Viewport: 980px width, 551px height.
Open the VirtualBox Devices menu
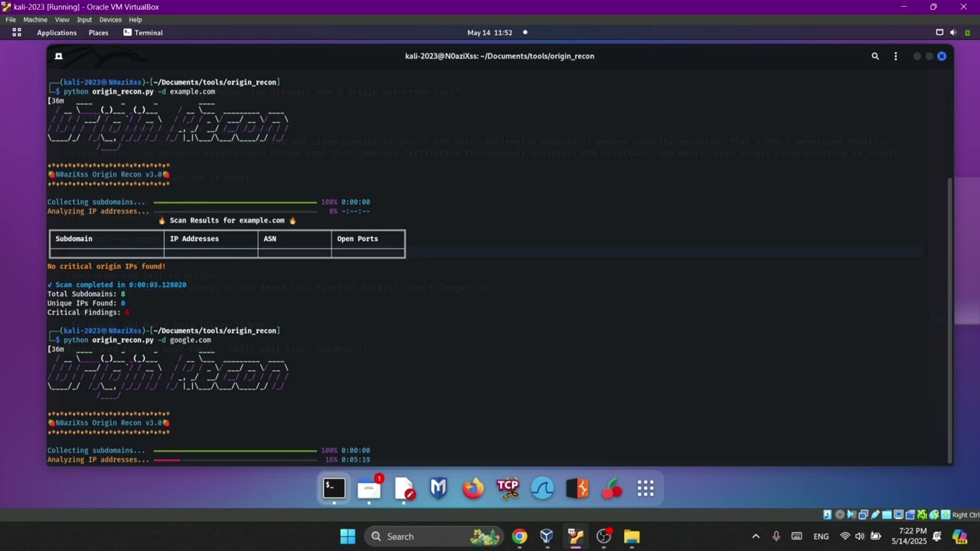tap(110, 19)
